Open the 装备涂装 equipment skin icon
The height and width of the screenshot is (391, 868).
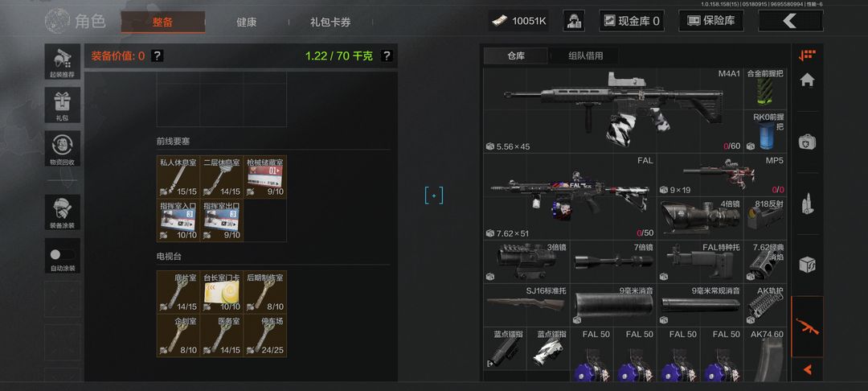[63, 212]
